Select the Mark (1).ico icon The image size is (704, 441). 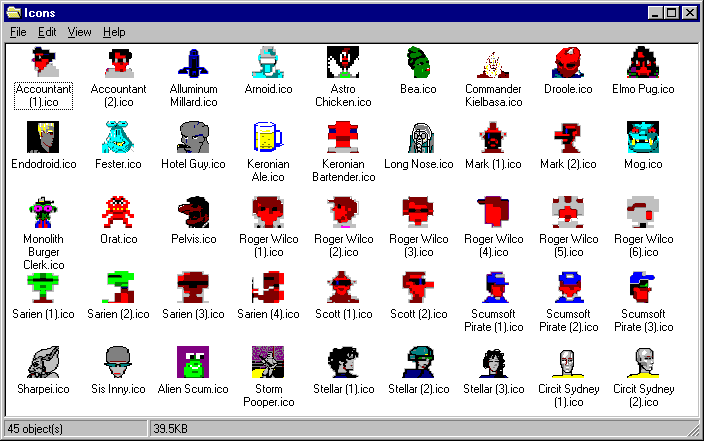pyautogui.click(x=493, y=137)
